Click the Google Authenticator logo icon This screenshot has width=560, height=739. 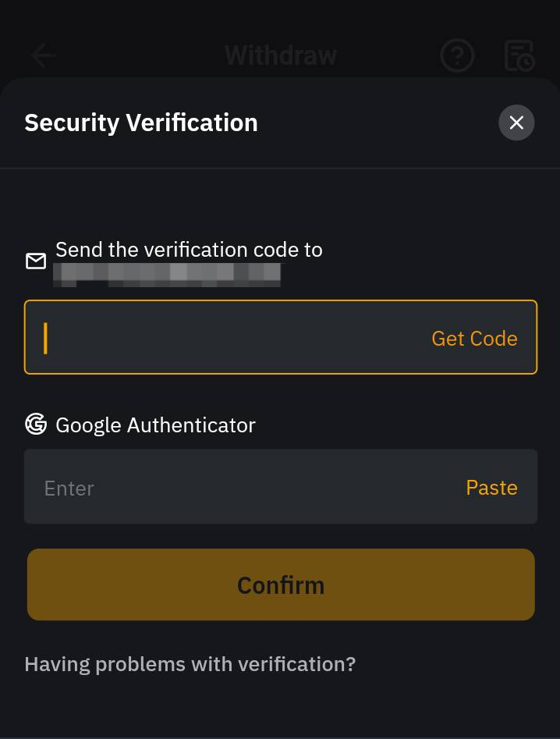36,425
